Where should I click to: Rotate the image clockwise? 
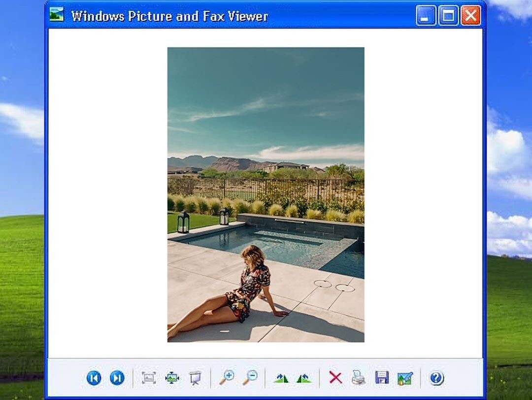point(281,378)
